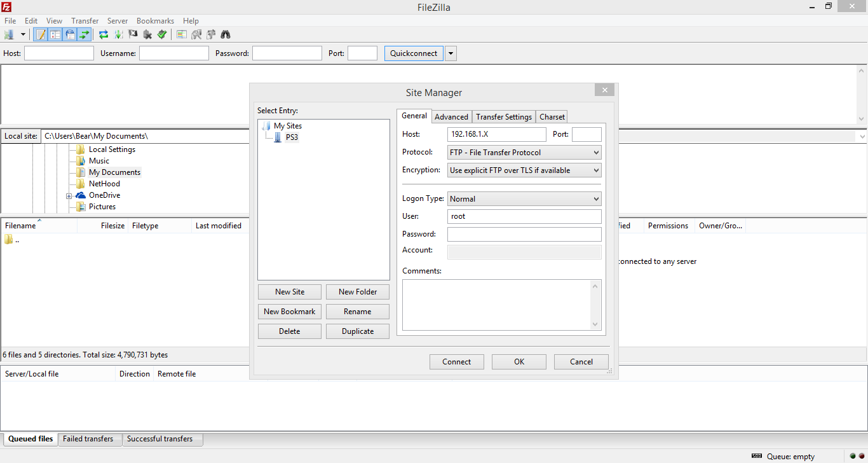868x463 pixels.
Task: Toggle remote directory tree display icon
Action: [x=70, y=34]
